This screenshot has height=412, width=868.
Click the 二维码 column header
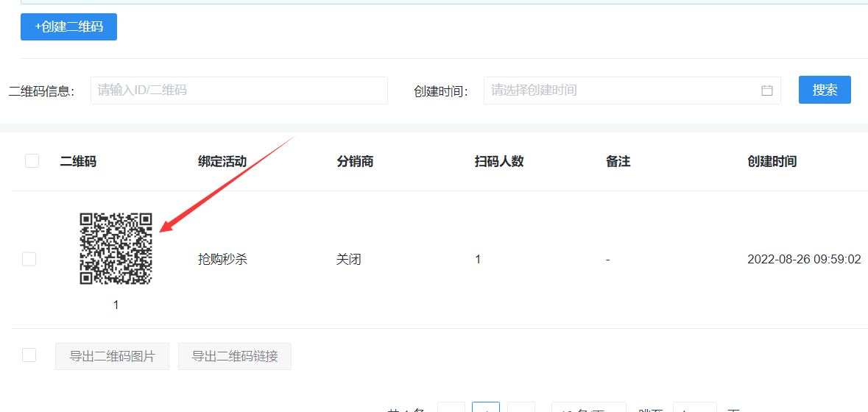point(78,161)
